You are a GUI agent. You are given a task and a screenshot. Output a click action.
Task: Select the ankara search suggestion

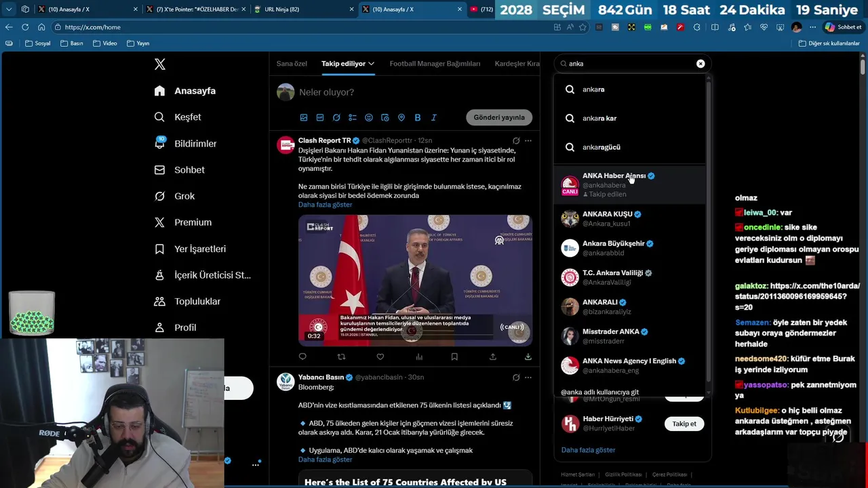click(630, 89)
